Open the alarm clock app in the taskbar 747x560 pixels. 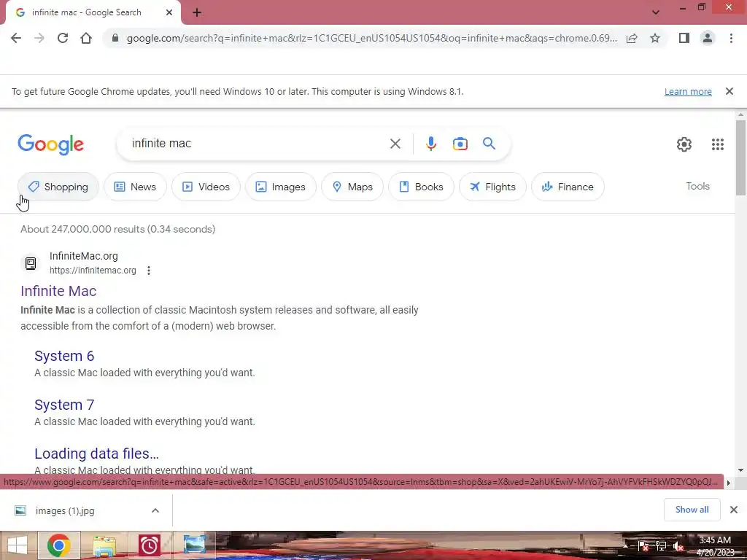click(149, 545)
